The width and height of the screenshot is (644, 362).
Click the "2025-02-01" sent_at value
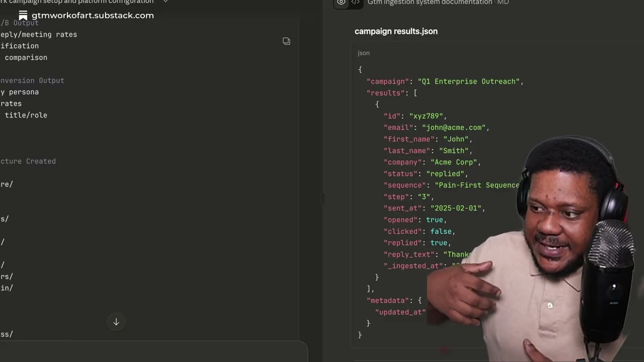point(455,208)
